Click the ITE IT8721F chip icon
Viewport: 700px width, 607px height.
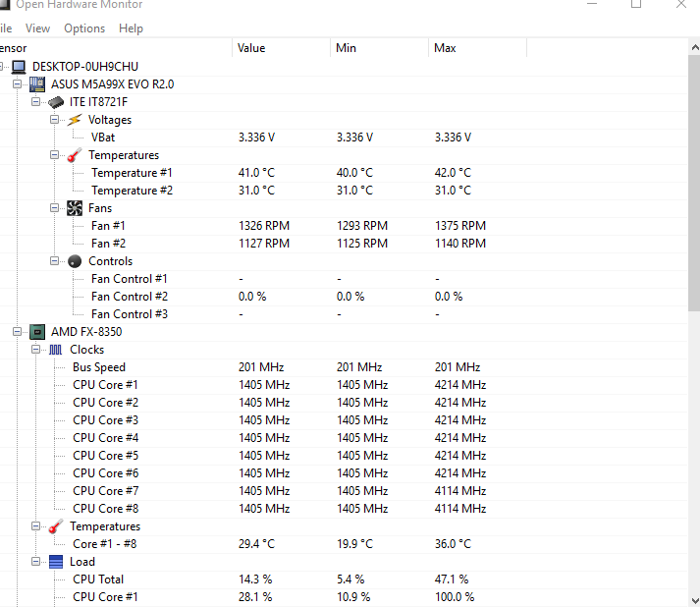[56, 102]
